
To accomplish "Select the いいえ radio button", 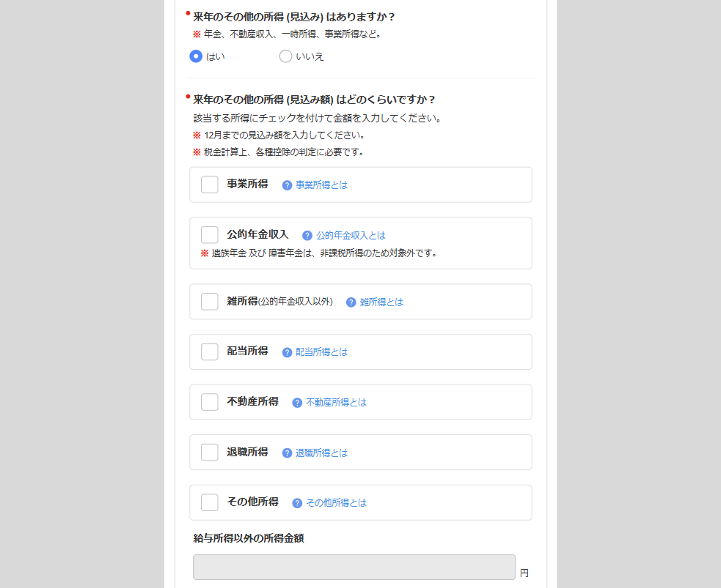I will point(286,56).
